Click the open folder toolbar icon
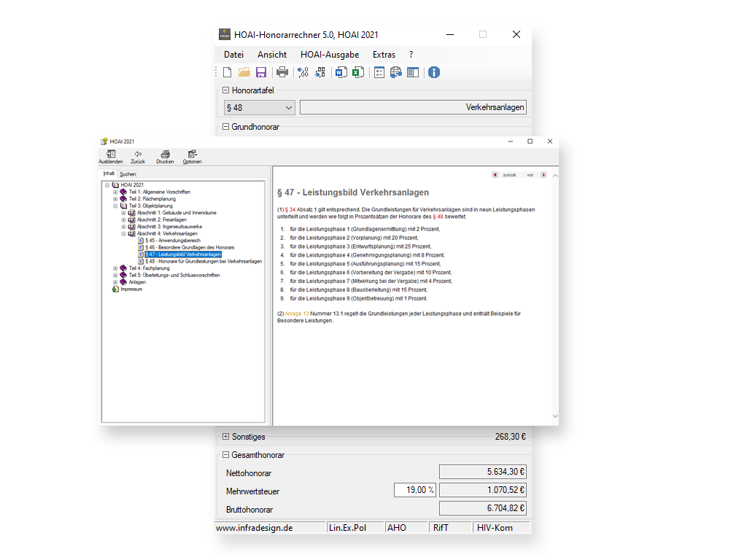The width and height of the screenshot is (747, 560). pyautogui.click(x=244, y=72)
